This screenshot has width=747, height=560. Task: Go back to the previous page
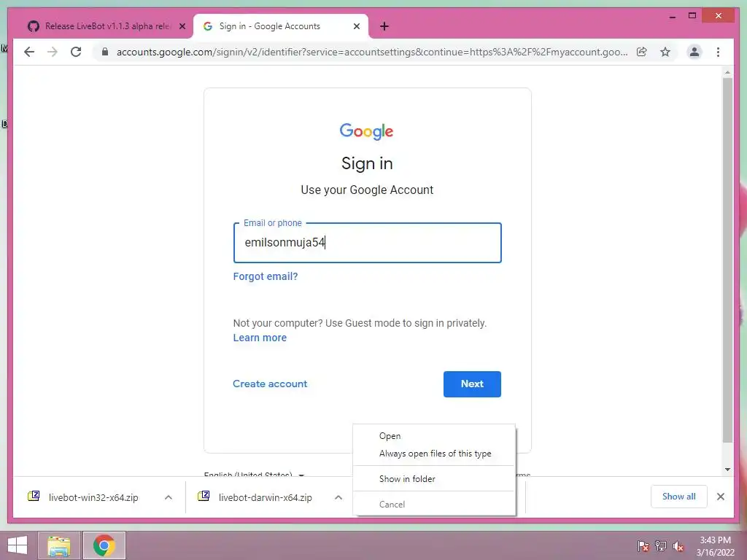pyautogui.click(x=29, y=52)
